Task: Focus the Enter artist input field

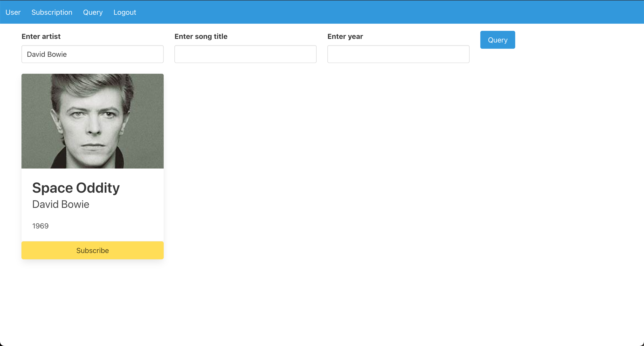Action: click(x=93, y=54)
